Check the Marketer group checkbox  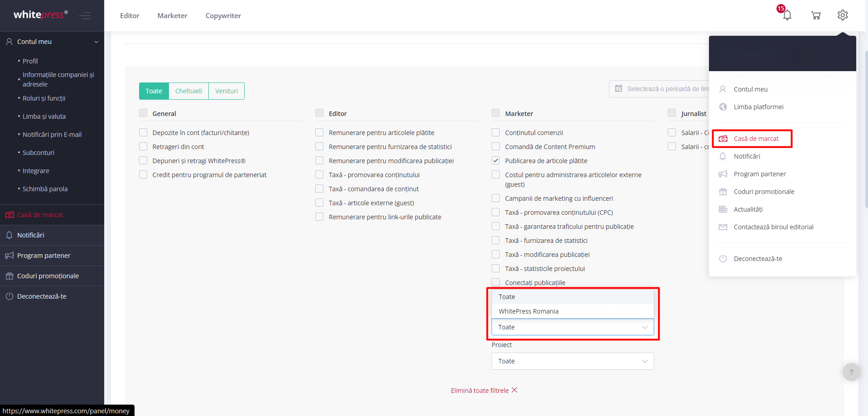point(496,113)
